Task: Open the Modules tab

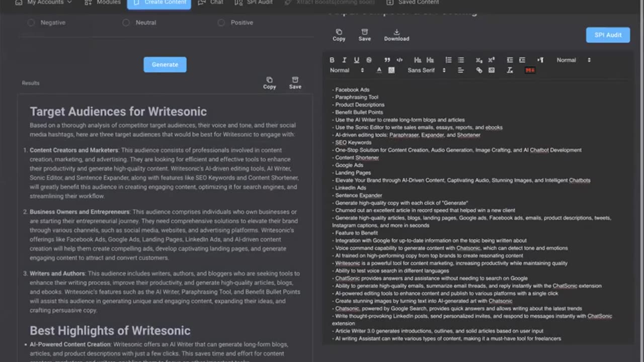Action: tap(103, 3)
